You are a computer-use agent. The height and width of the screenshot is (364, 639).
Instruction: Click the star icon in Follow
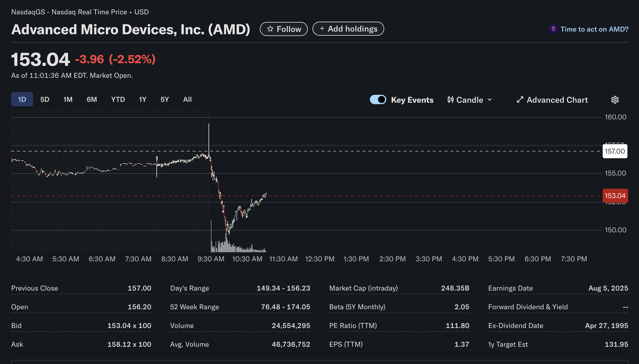coord(270,29)
